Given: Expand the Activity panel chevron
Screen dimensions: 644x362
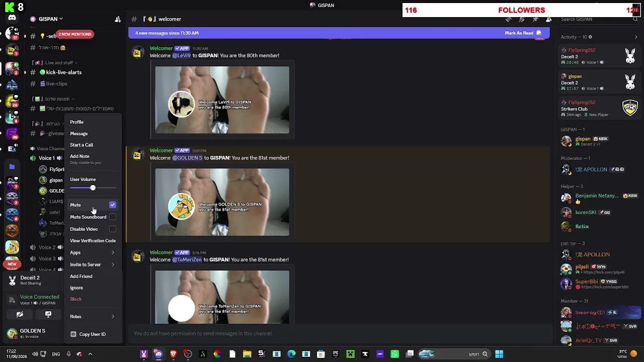Looking at the screenshot, I should click(x=636, y=37).
